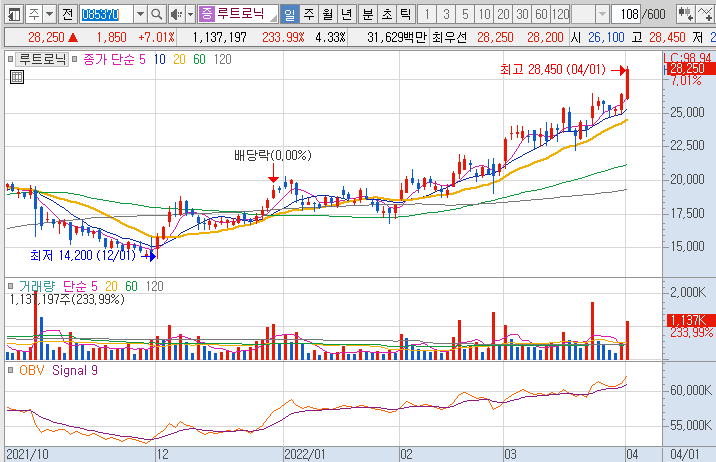This screenshot has width=716, height=462.
Task: Click the 2021/10 date axis label
Action: [x=27, y=455]
